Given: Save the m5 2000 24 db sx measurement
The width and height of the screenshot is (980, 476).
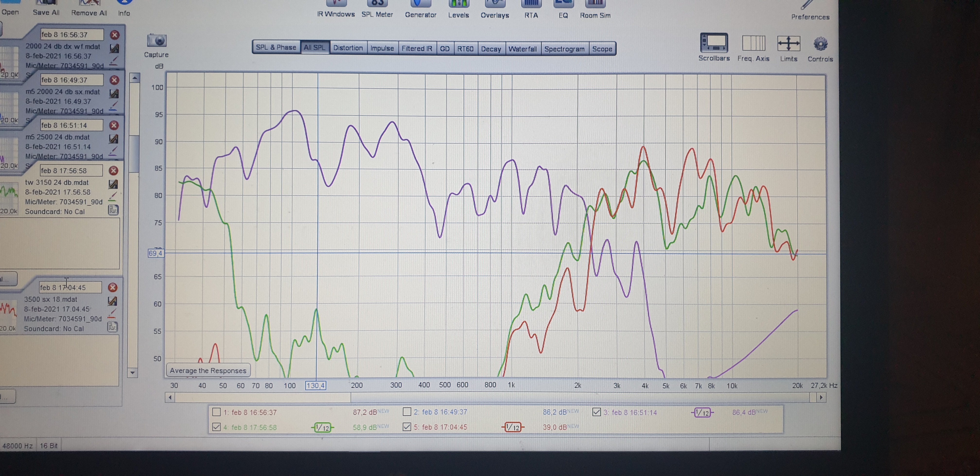Looking at the screenshot, I should tap(114, 93).
